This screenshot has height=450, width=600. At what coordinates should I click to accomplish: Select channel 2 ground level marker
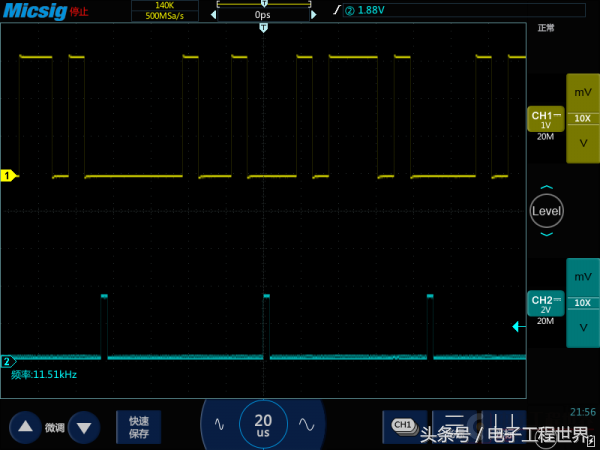pyautogui.click(x=8, y=361)
